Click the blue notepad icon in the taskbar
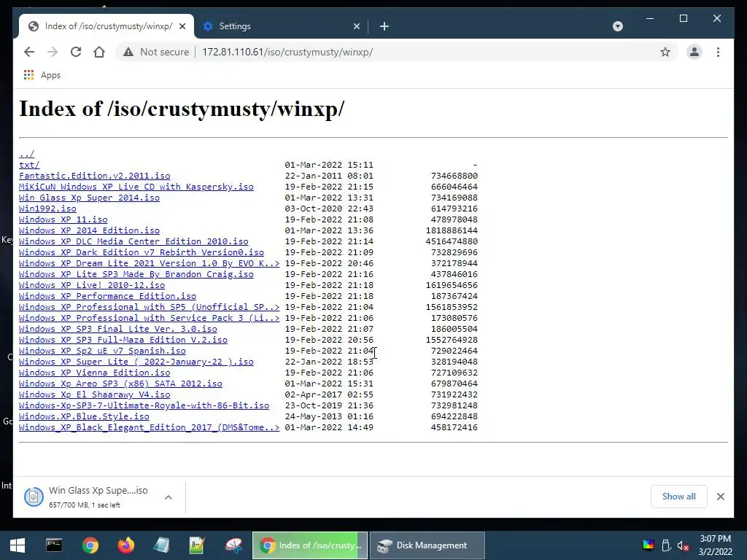 (161, 545)
